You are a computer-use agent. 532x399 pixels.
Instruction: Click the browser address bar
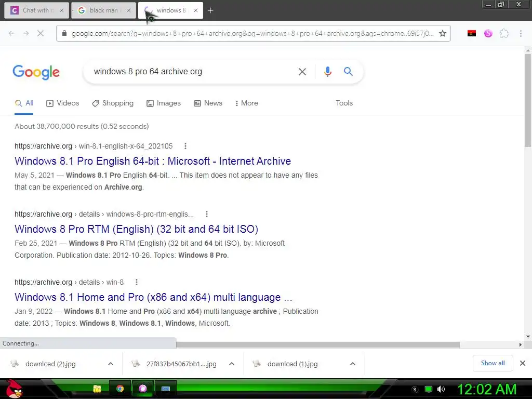(x=252, y=33)
